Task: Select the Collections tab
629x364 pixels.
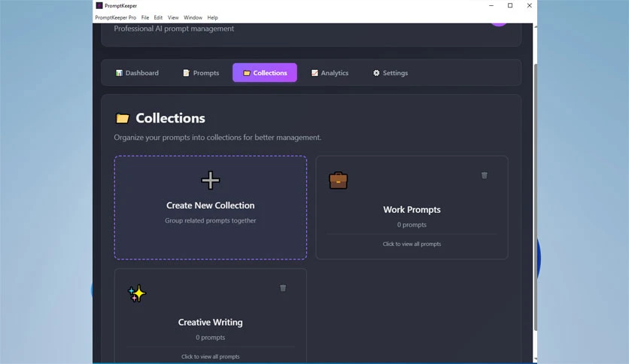Action: [265, 73]
